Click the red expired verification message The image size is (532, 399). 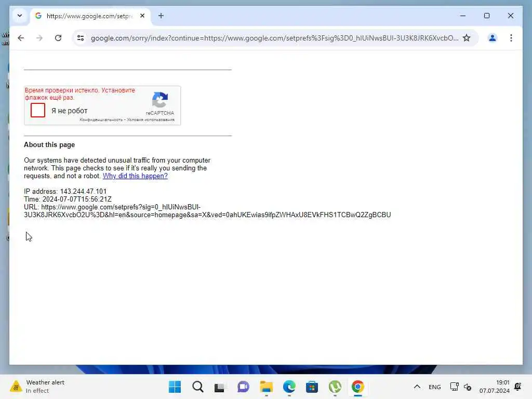79,94
